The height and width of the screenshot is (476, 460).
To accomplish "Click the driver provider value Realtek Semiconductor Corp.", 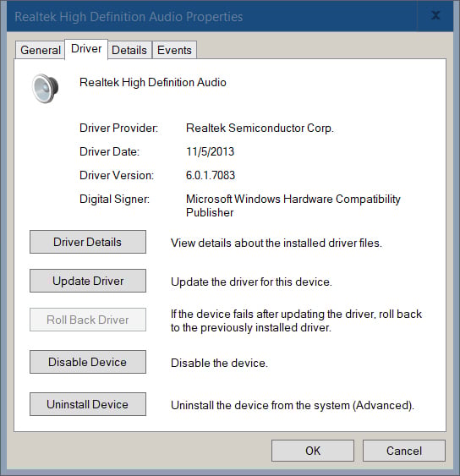I will (260, 129).
